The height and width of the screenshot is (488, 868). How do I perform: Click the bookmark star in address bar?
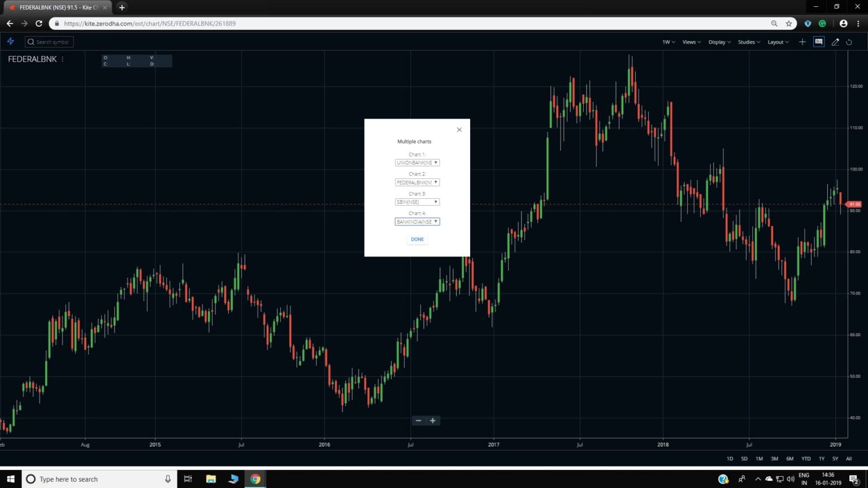[789, 24]
